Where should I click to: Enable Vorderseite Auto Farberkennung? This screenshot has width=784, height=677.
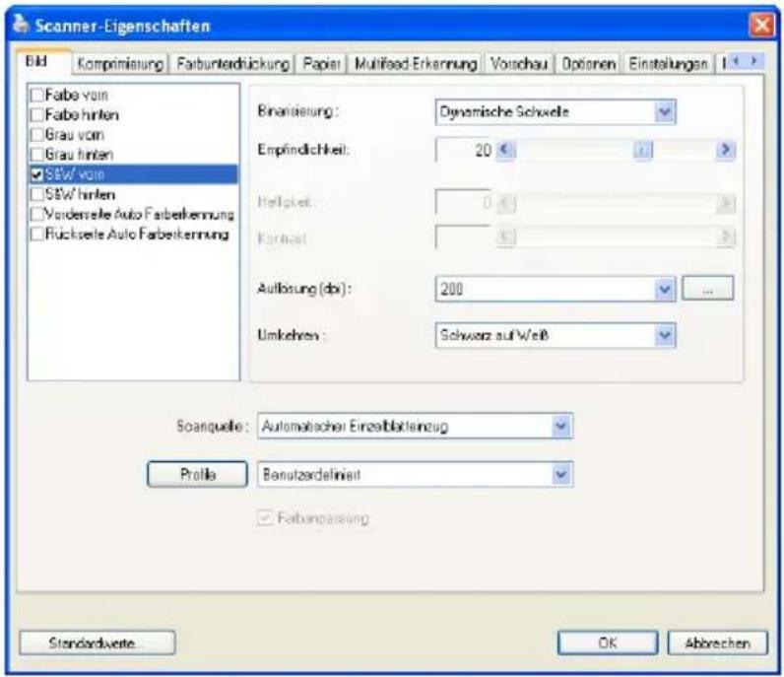click(x=37, y=214)
